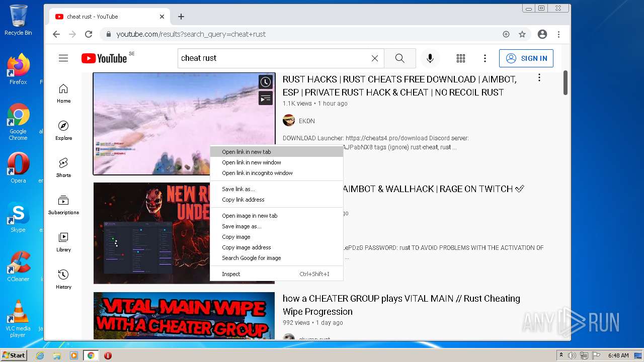Viewport: 644px width, 362px height.
Task: Click the SIGN IN button
Action: click(526, 58)
